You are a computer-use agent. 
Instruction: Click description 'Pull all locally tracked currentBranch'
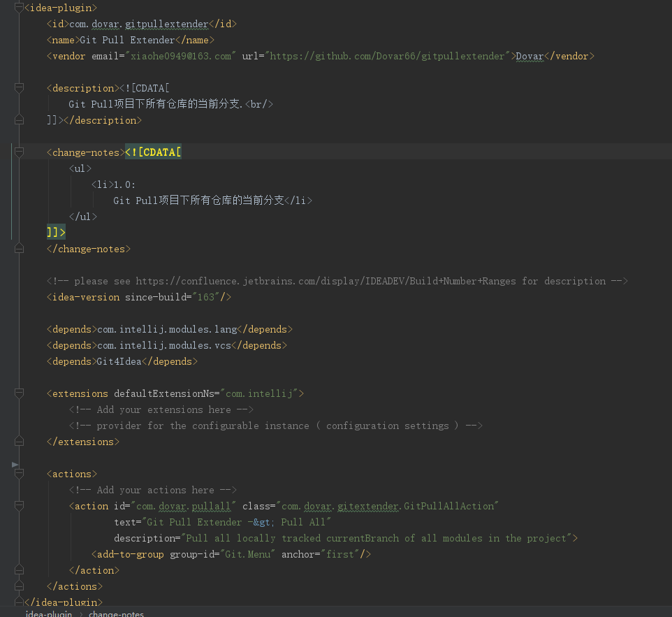click(293, 539)
